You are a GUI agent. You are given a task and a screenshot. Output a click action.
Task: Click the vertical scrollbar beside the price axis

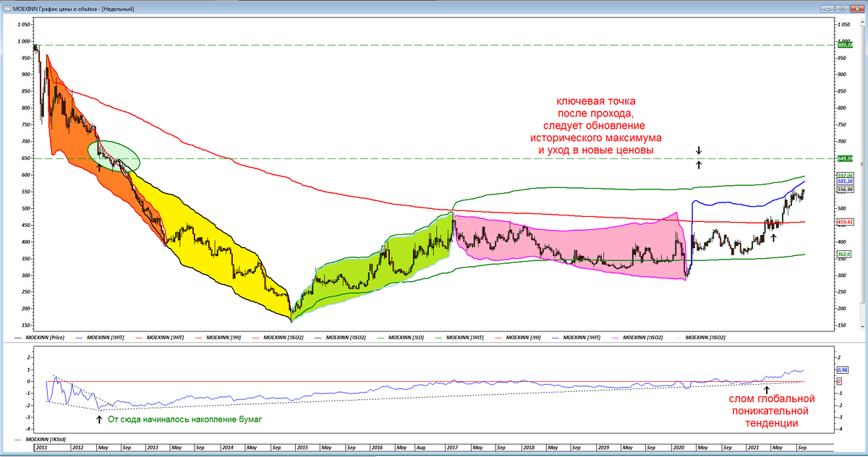pos(862,174)
